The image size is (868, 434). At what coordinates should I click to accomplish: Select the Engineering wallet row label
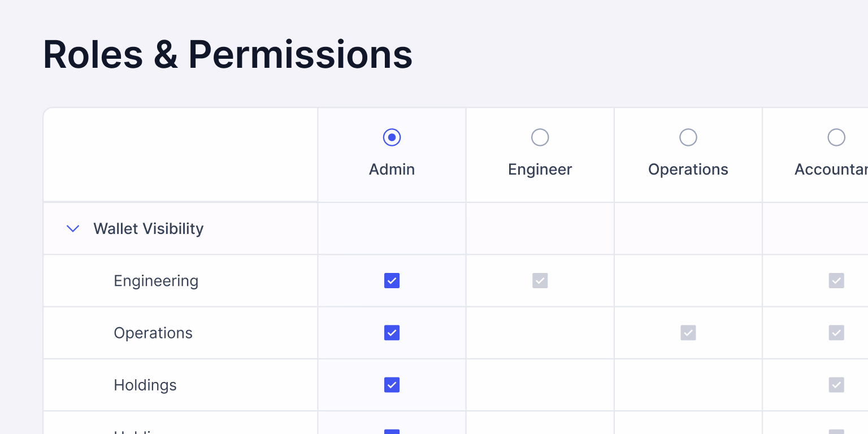[156, 281]
